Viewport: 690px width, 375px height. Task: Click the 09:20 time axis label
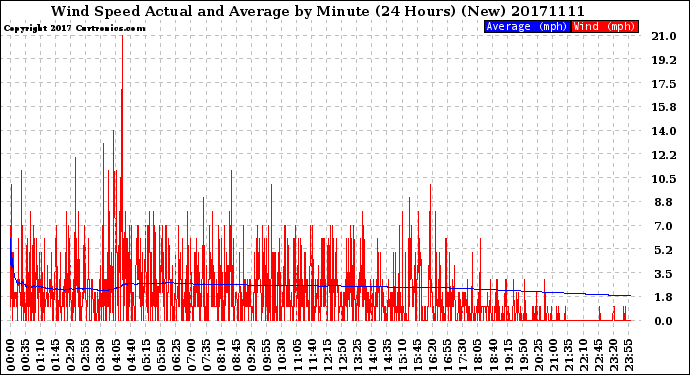pos(252,355)
